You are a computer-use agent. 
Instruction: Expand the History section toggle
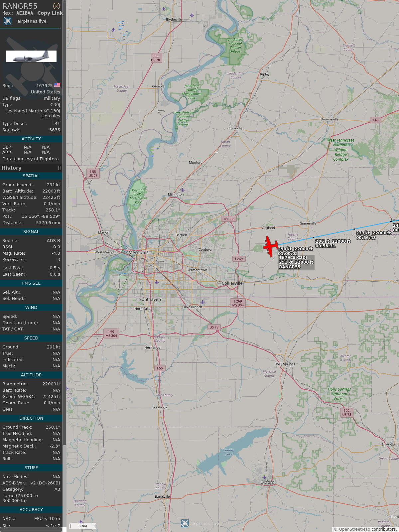(x=60, y=168)
